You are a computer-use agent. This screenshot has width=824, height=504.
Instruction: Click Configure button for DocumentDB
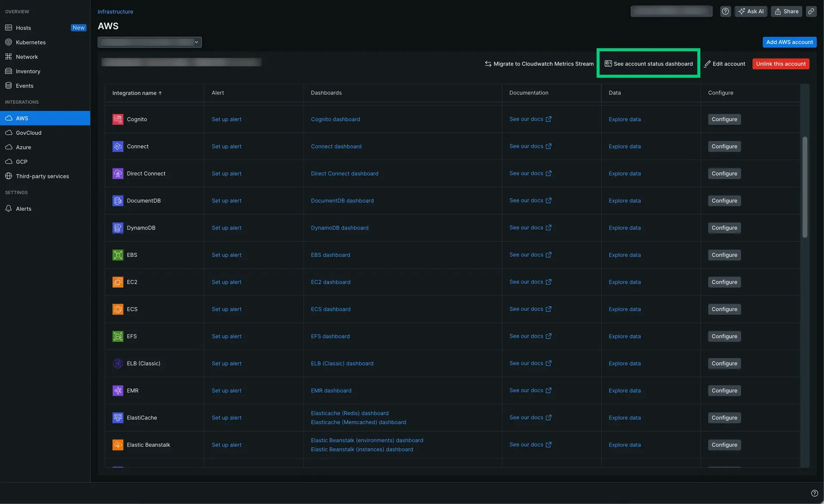[724, 201]
